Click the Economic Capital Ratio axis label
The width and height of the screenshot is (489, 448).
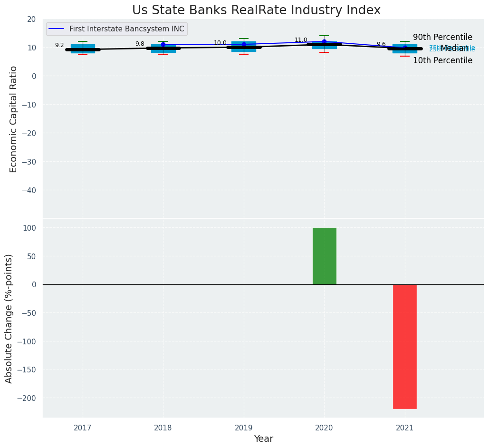click(x=13, y=119)
